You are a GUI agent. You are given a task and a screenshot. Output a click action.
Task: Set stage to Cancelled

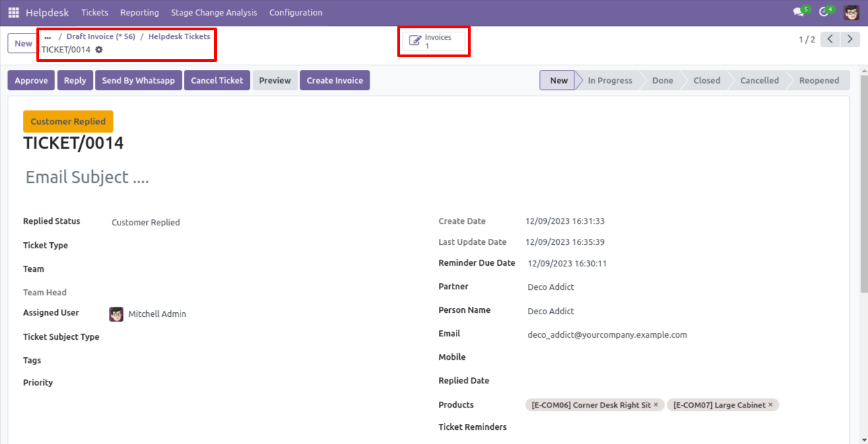click(760, 81)
